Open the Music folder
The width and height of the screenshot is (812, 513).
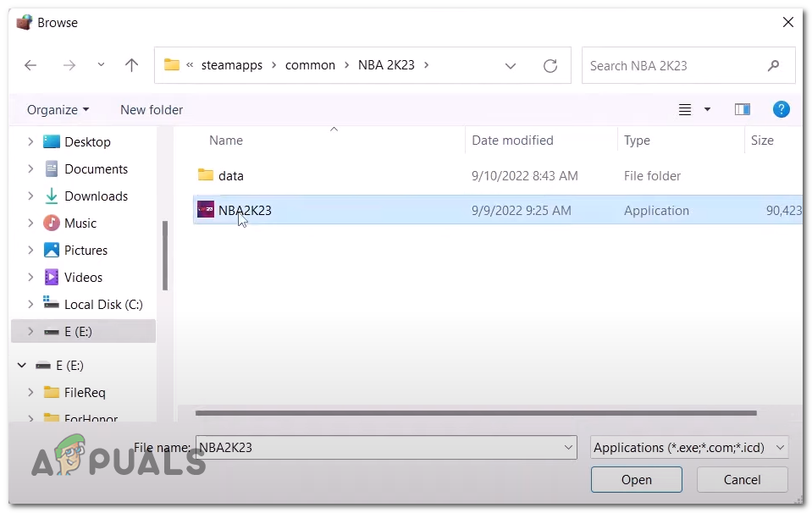click(80, 223)
